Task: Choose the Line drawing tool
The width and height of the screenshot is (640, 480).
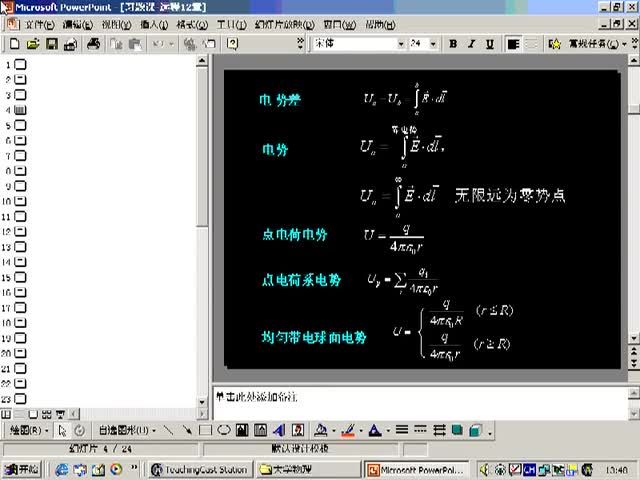Action: (x=168, y=430)
